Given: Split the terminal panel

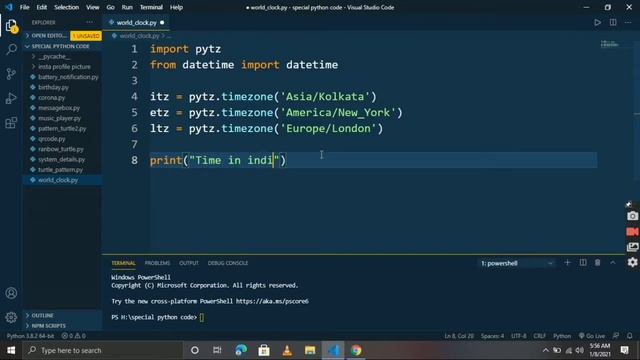Looking at the screenshot, I should click(583, 263).
